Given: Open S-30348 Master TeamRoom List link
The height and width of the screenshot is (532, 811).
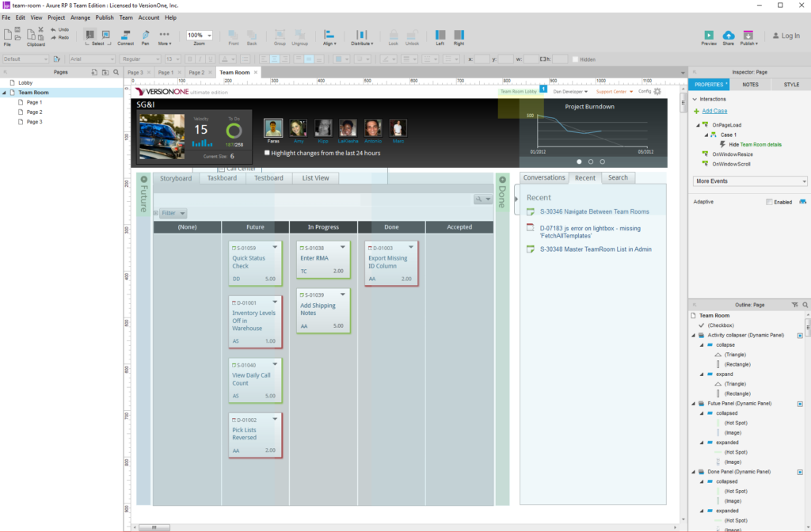Looking at the screenshot, I should (596, 249).
